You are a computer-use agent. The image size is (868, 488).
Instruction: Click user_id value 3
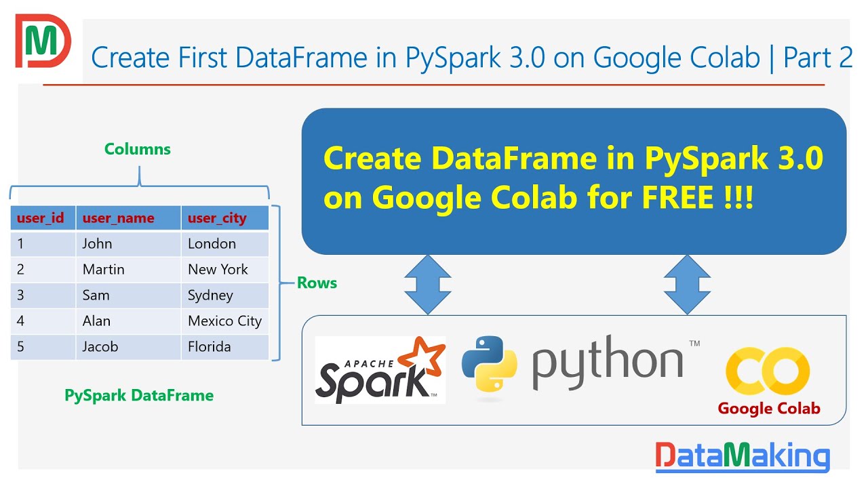43,296
